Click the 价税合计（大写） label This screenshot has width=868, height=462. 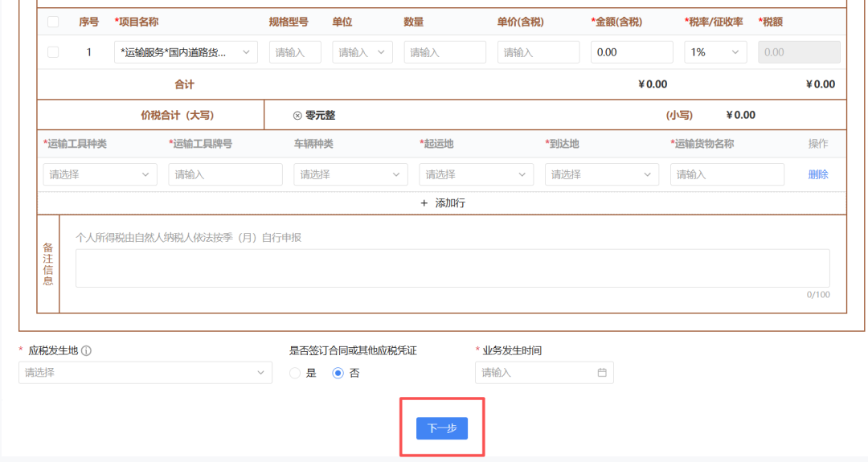click(x=177, y=116)
